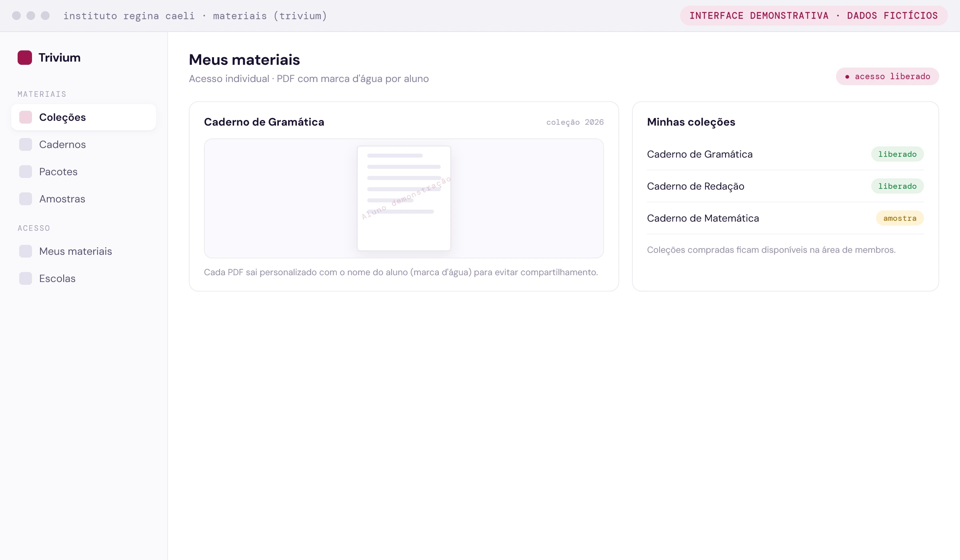
Task: Open Amostras section
Action: [x=84, y=199]
